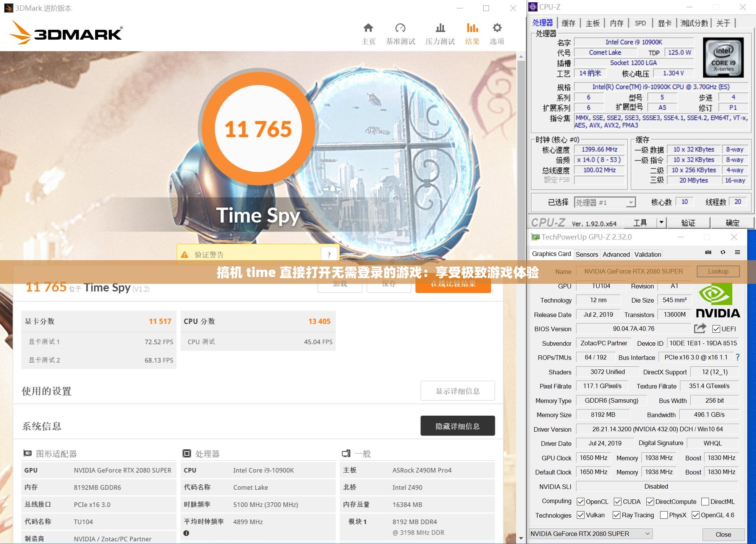Viewport: 756px width, 544px height.
Task: Switch to the Sensors tab in GPU-Z
Action: coord(587,254)
